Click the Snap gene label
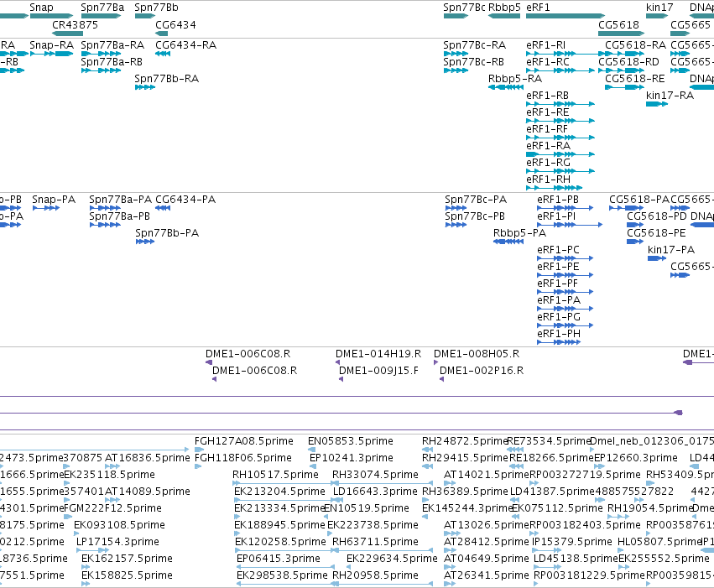The height and width of the screenshot is (588, 714). [x=41, y=8]
